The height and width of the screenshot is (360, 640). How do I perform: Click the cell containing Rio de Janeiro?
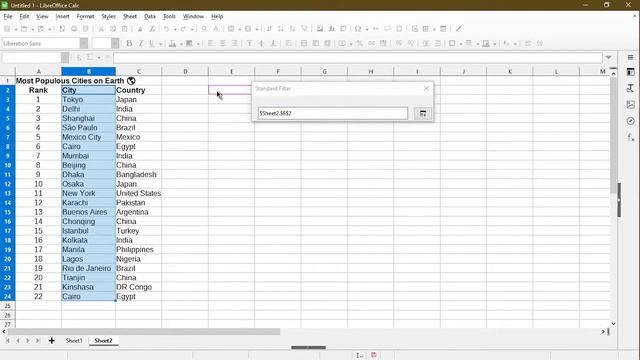tap(88, 269)
